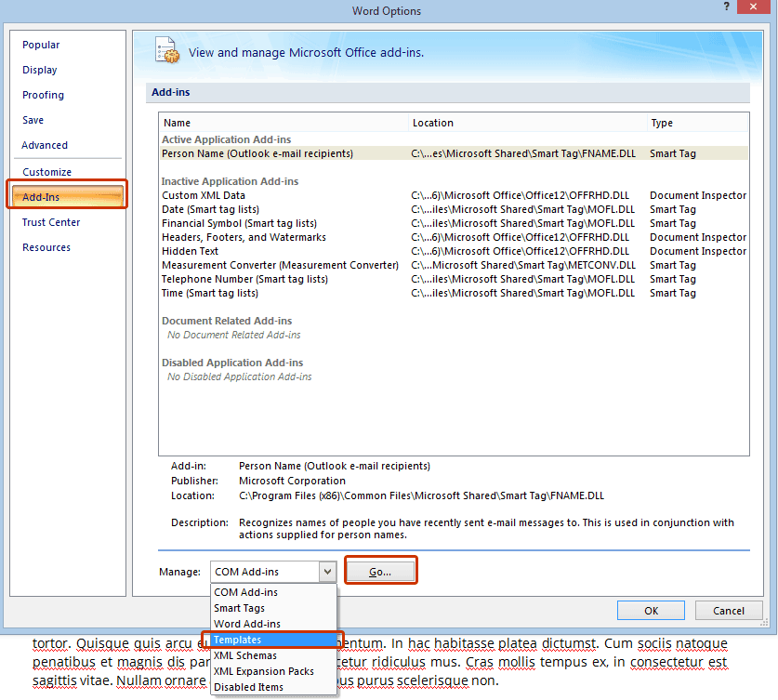Open the Popular options category
Screen dimensions: 778x700
click(x=41, y=45)
